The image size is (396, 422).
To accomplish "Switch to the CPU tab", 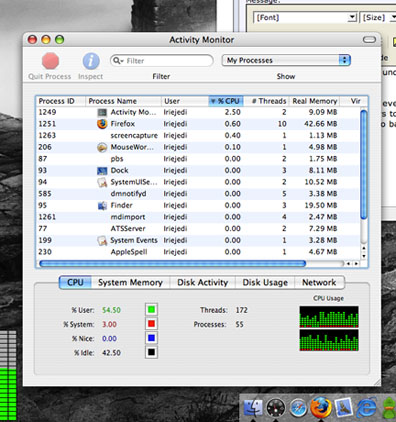I will click(x=75, y=283).
